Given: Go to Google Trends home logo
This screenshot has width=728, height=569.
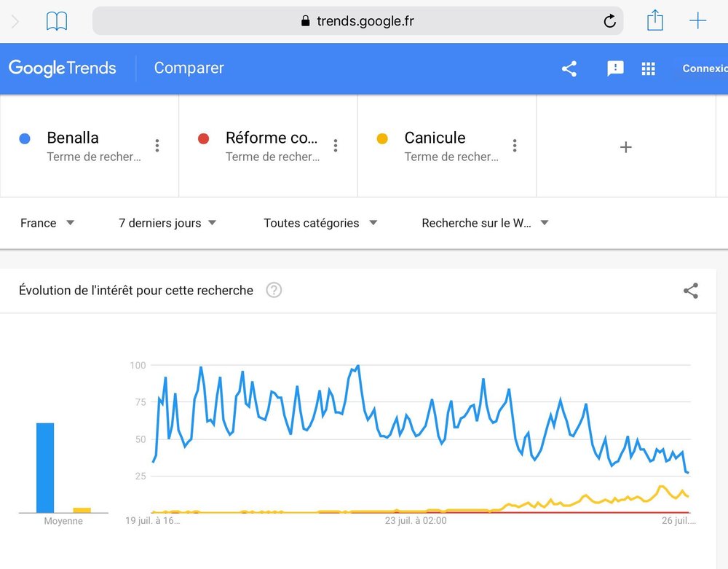Looking at the screenshot, I should tap(62, 68).
